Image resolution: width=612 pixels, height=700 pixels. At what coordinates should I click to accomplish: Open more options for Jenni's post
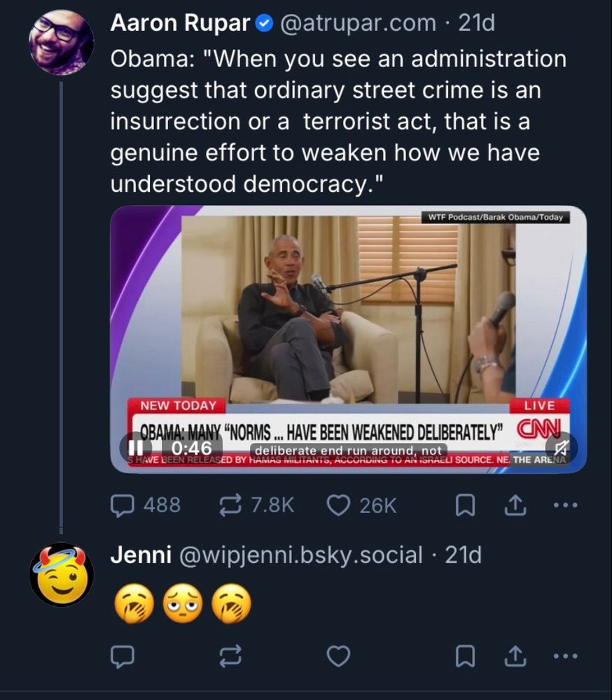565,655
